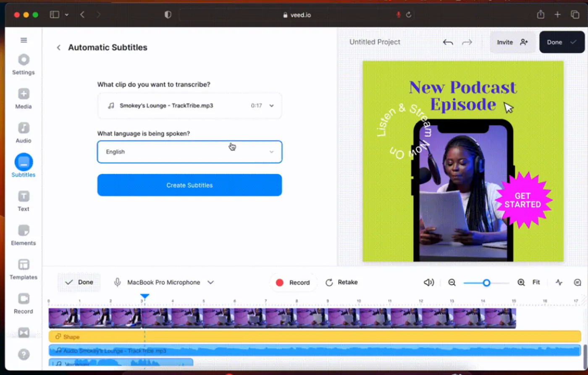Open Settings in the left sidebar

coord(24,65)
